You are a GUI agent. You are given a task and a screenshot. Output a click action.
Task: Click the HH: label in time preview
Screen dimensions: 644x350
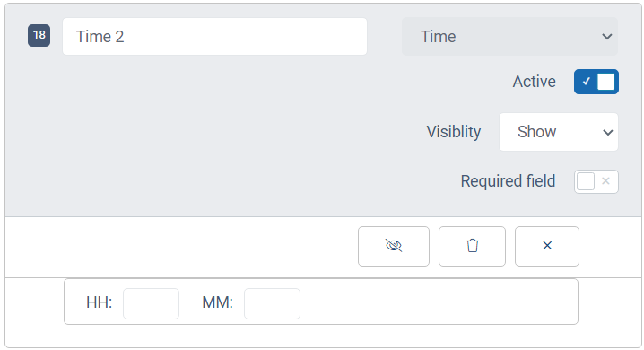[x=99, y=302]
